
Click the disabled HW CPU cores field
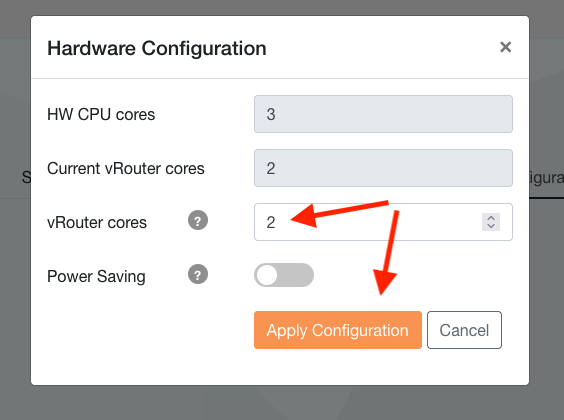(383, 114)
